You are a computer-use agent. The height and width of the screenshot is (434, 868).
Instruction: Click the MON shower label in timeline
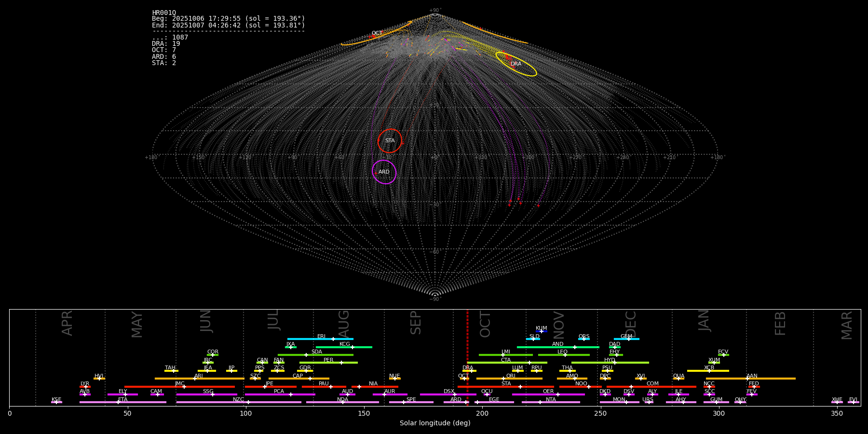(619, 400)
